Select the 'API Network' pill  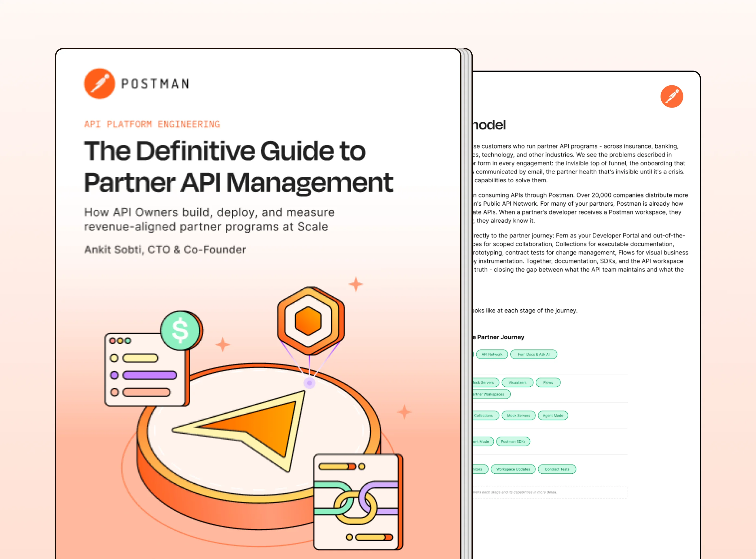click(492, 354)
